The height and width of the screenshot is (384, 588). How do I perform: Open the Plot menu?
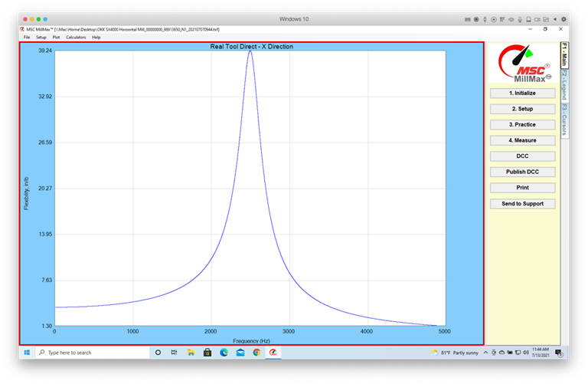56,37
